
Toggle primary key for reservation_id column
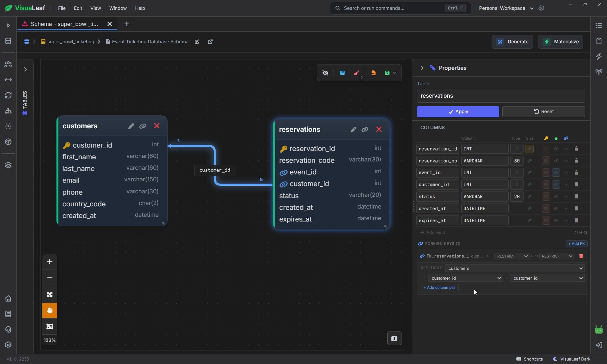529,149
